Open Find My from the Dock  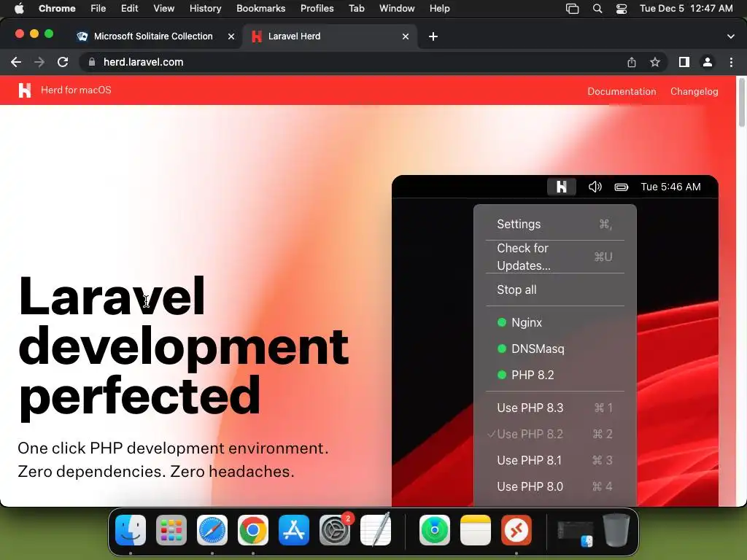(435, 530)
